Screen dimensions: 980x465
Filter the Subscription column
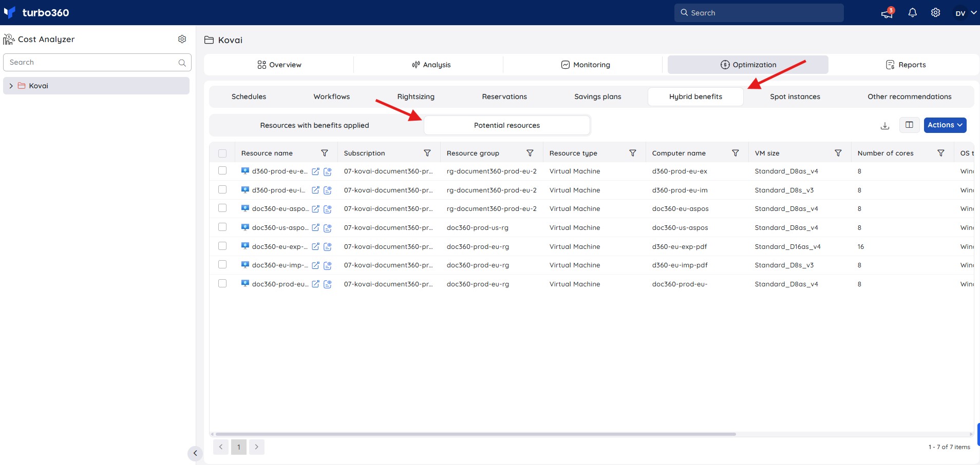(x=427, y=153)
